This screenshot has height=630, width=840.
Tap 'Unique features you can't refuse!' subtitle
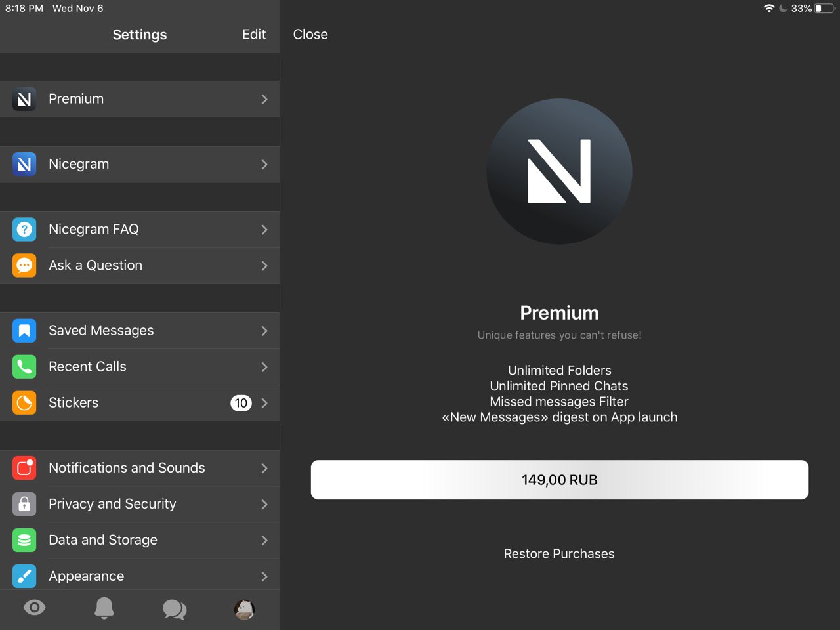pos(559,335)
